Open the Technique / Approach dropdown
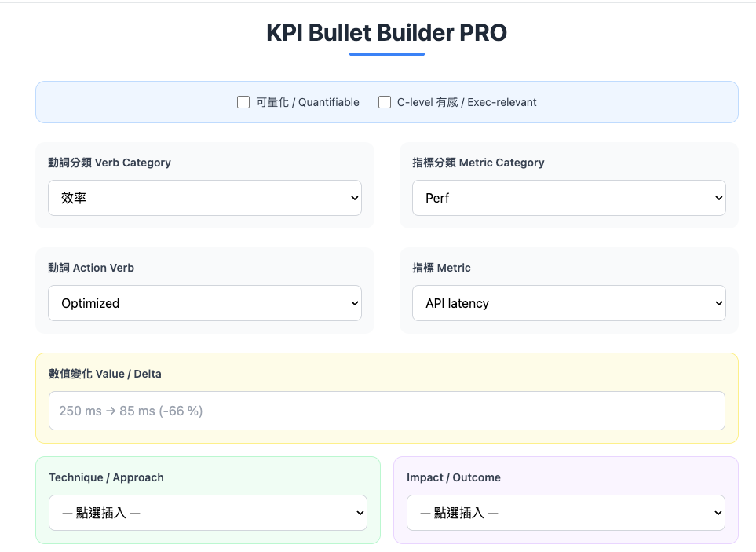The image size is (756, 552). (208, 513)
